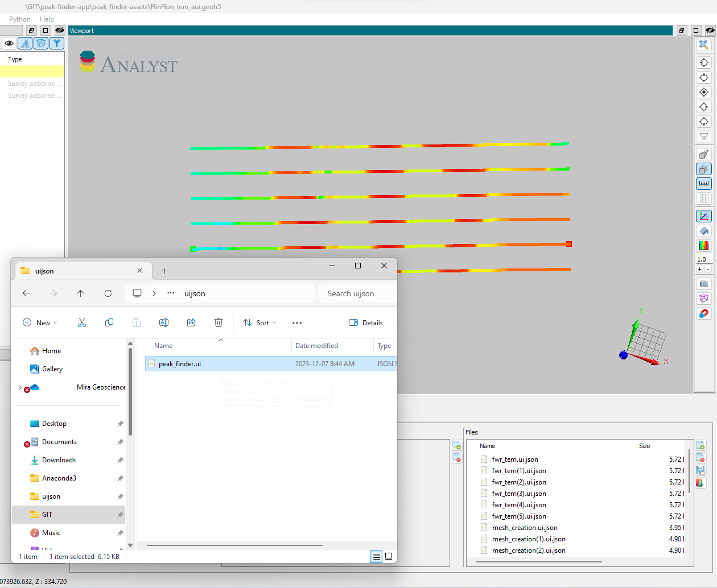Click the blue funnel filter icon
The width and height of the screenshot is (717, 588).
[x=57, y=43]
